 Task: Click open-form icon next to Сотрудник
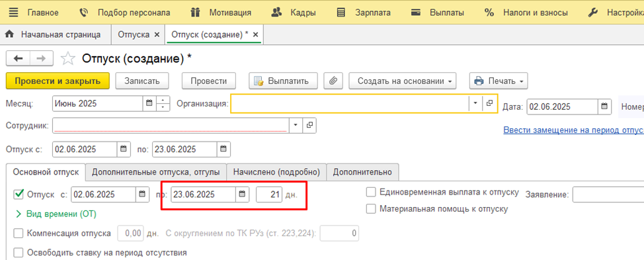tap(309, 126)
